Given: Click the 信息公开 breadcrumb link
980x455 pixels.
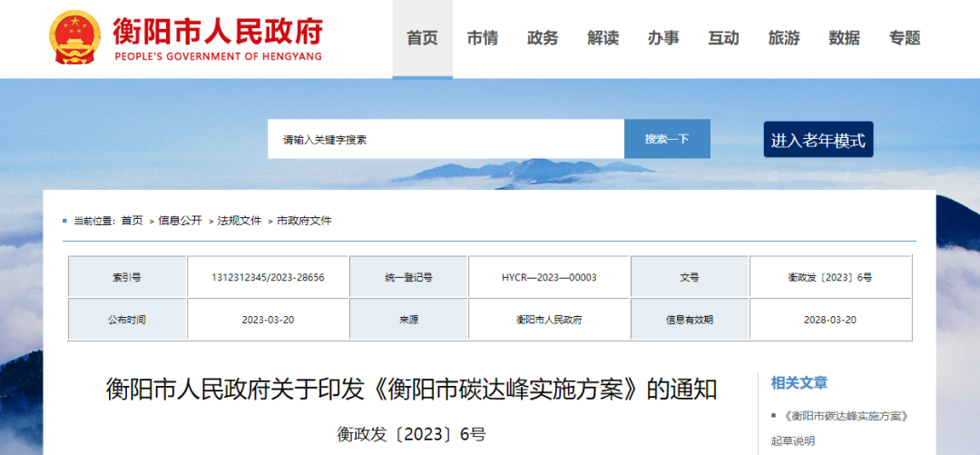Looking at the screenshot, I should coord(180,221).
